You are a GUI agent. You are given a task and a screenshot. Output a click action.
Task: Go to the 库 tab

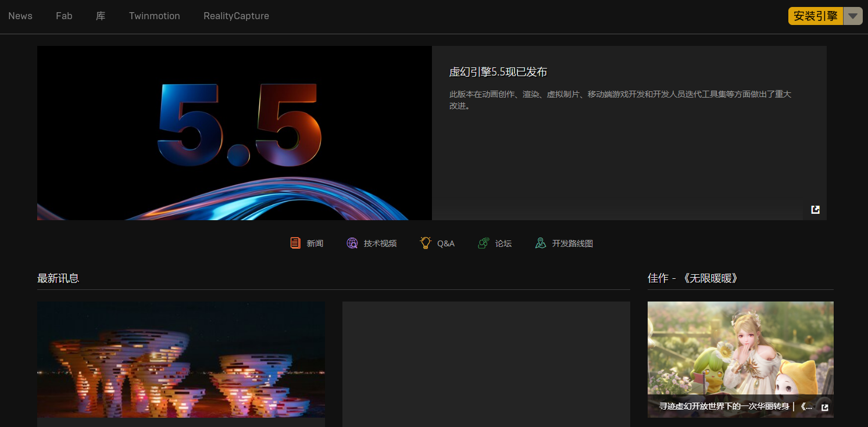coord(101,16)
